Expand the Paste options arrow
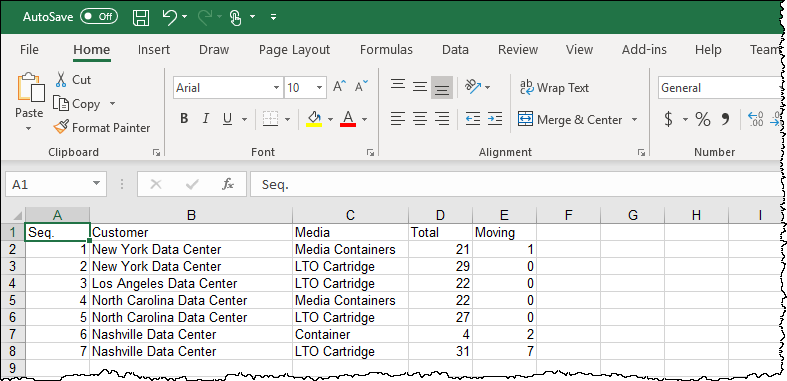 29,129
